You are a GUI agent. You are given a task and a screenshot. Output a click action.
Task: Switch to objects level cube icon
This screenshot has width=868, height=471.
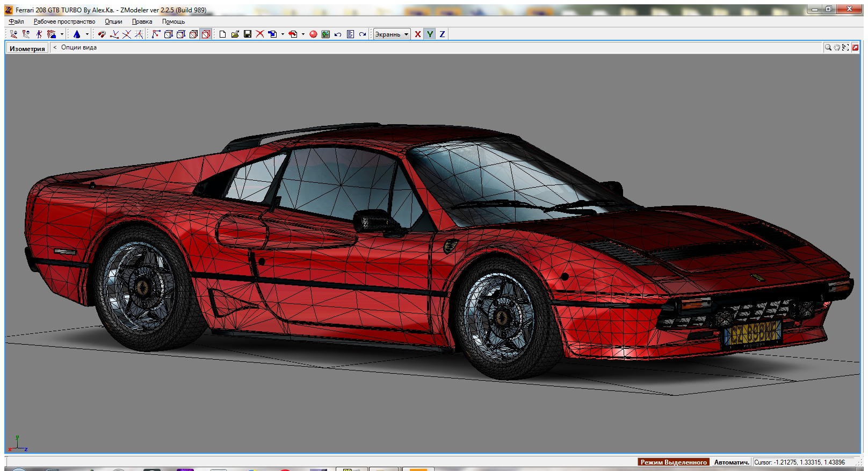pos(193,34)
